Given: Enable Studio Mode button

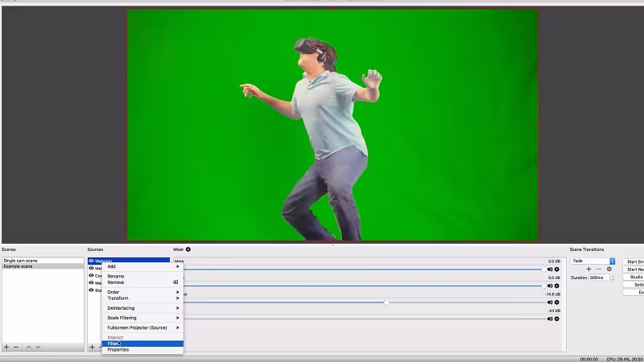Looking at the screenshot, I should coord(634,277).
